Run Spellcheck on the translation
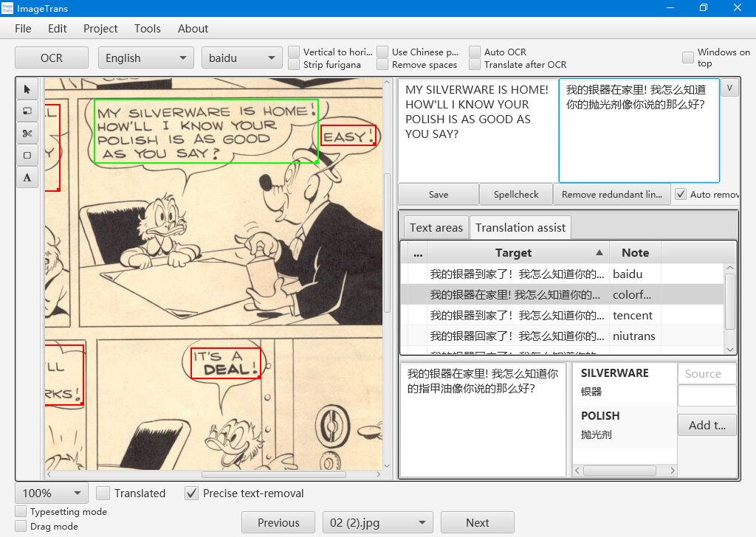The width and height of the screenshot is (756, 537). point(516,194)
